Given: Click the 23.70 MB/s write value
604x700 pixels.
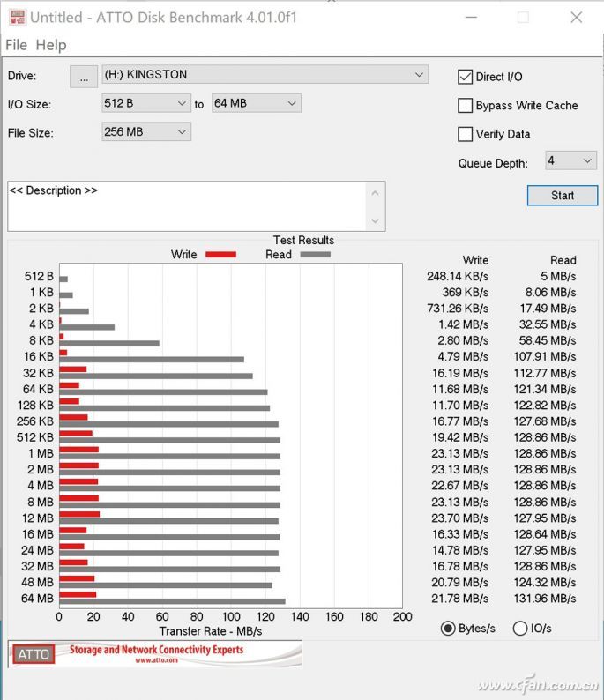Looking at the screenshot, I should (459, 518).
